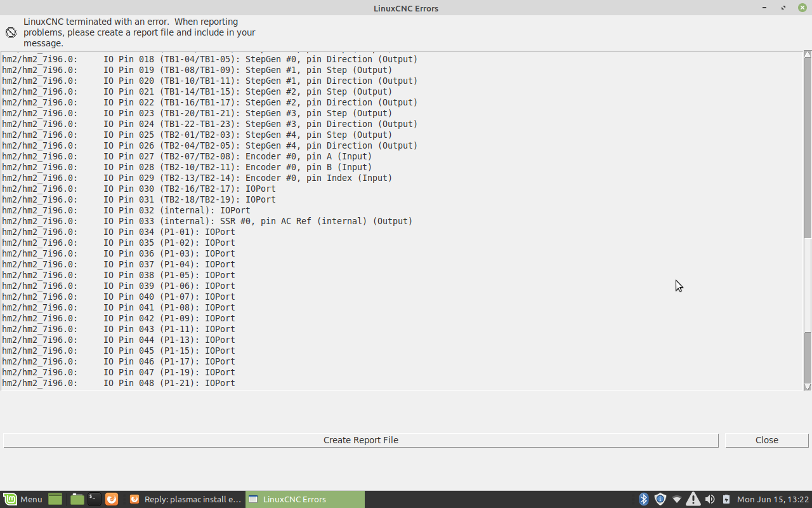This screenshot has height=508, width=812.
Task: Click the log line 'IO Pin 019' StepGen #1 Step
Action: (197, 70)
